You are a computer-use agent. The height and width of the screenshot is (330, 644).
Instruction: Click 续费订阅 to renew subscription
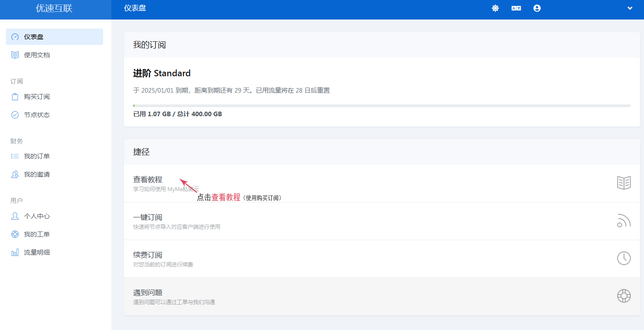pyautogui.click(x=148, y=255)
